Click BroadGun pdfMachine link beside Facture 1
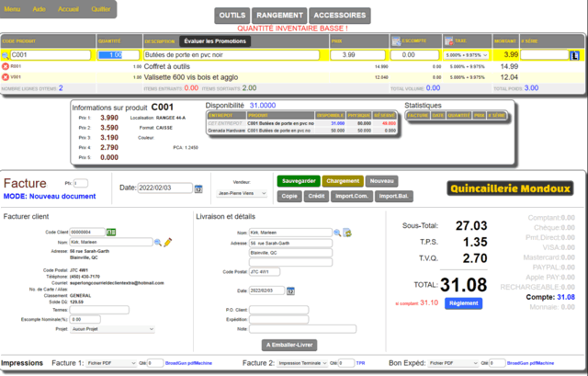The height and width of the screenshot is (376, 588). (188, 363)
